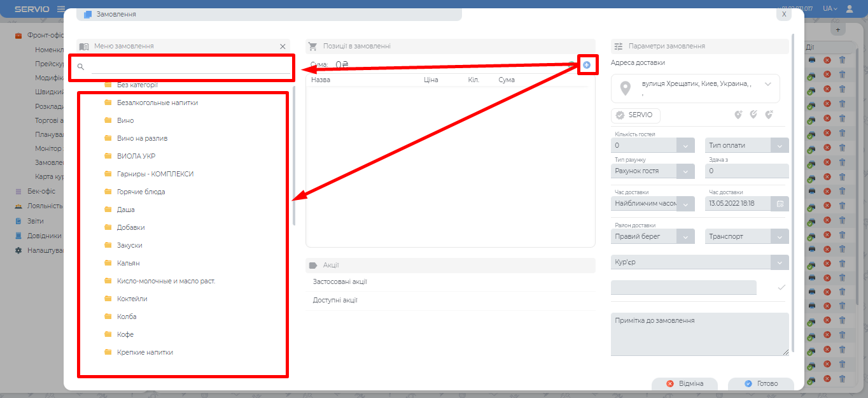Click the Примітка до замовлення text area

(x=699, y=334)
